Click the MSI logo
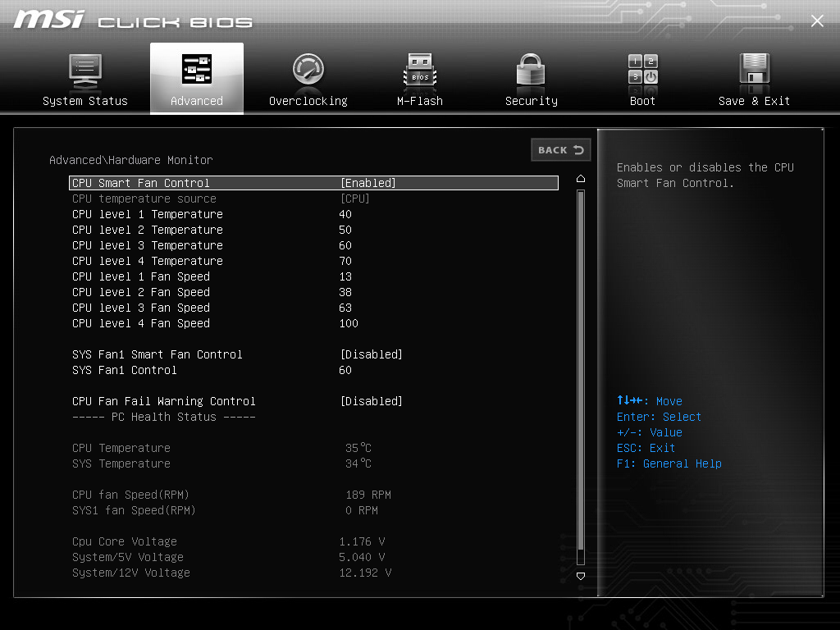The width and height of the screenshot is (840, 630). click(x=49, y=20)
